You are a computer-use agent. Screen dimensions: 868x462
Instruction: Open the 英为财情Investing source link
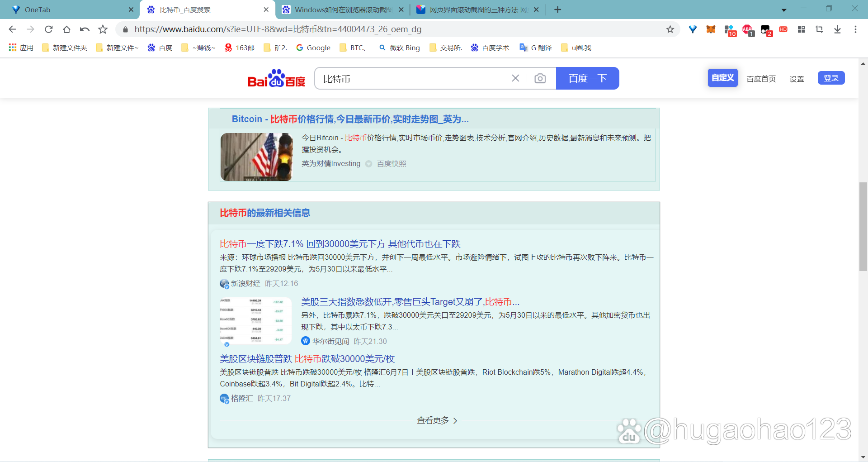[331, 164]
